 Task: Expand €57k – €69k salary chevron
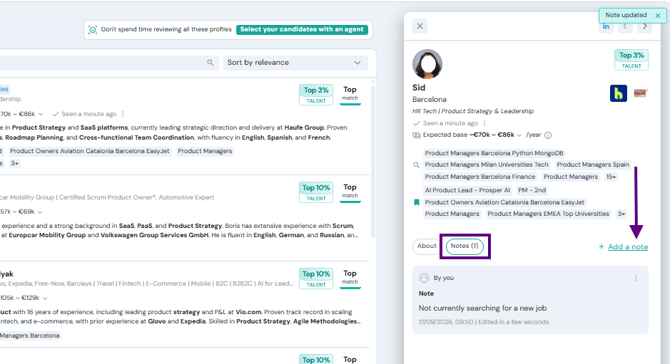40,212
